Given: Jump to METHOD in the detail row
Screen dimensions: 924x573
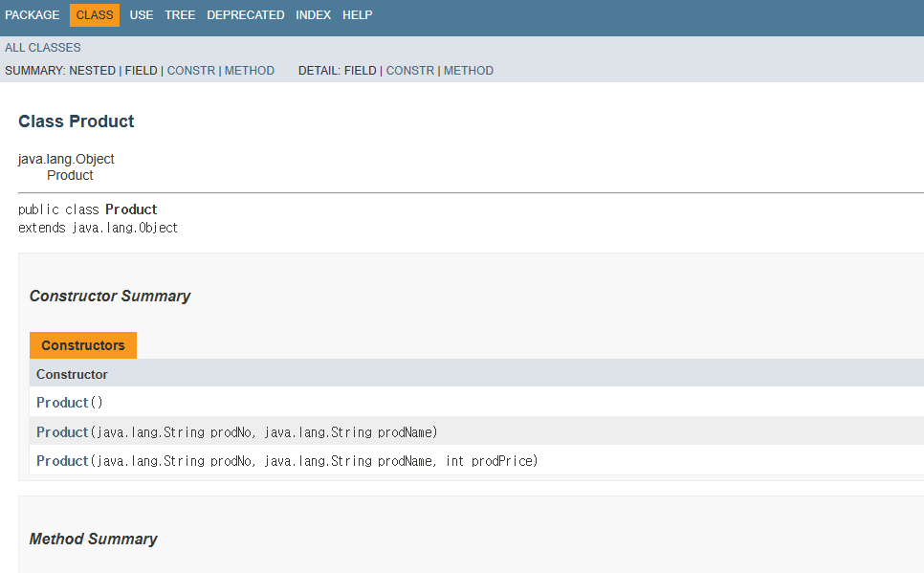Looking at the screenshot, I should (x=469, y=71).
